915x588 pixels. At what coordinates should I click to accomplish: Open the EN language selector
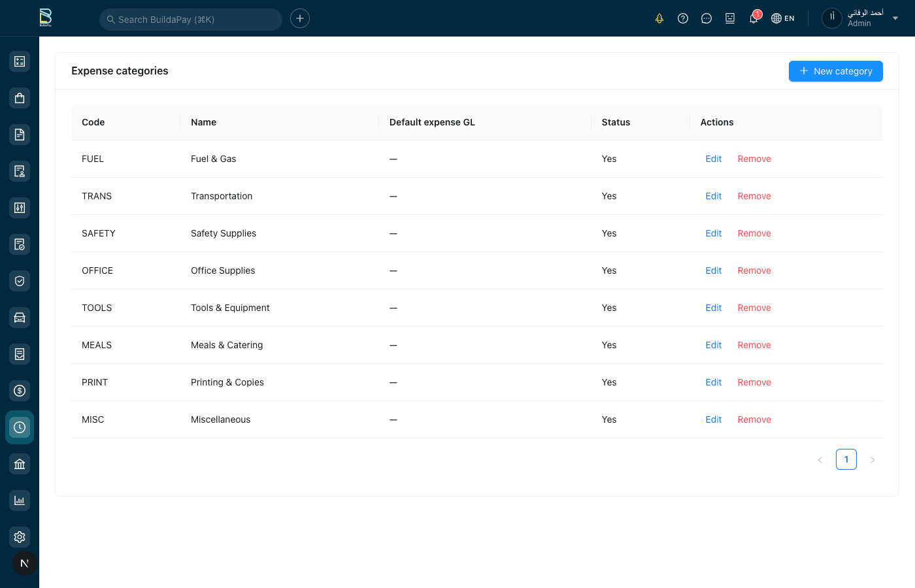coord(783,18)
